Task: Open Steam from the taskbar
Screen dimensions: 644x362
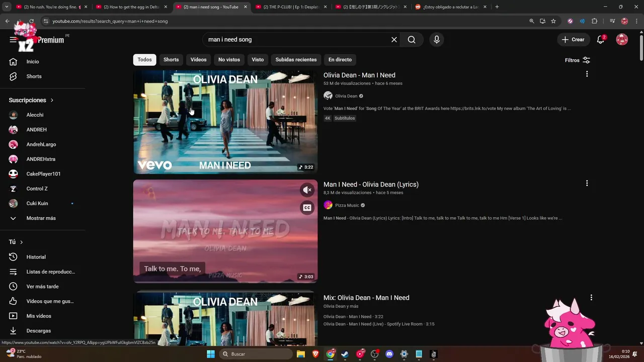Action: point(345,354)
